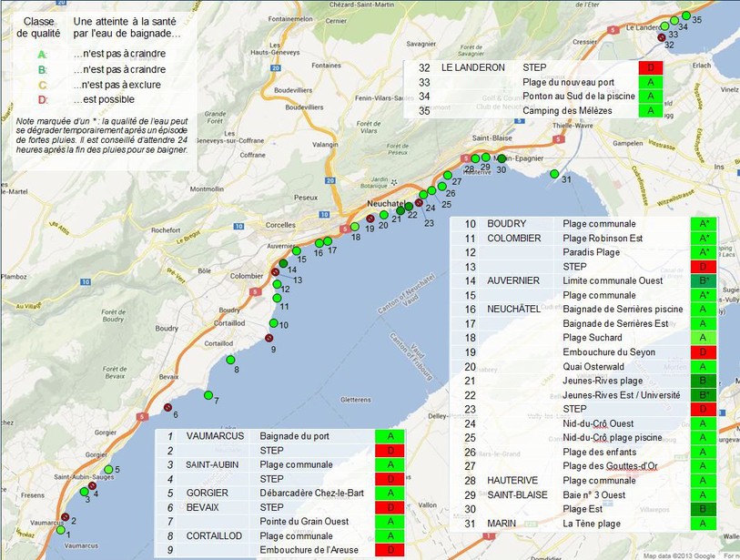The height and width of the screenshot is (560, 740).
Task: Click dark green B swatch for Jeunes-Rives plage
Action: (x=704, y=381)
